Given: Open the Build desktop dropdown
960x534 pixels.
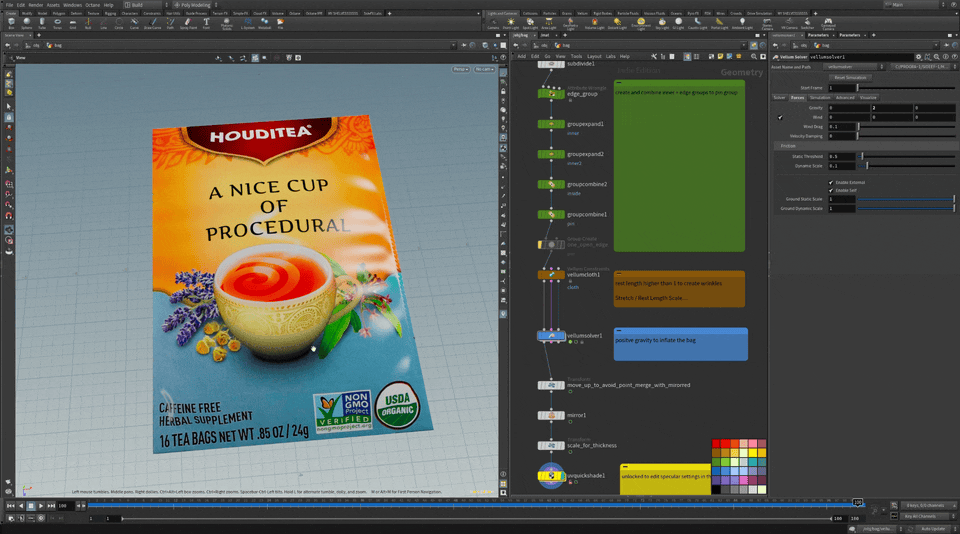Looking at the screenshot, I should (x=146, y=5).
